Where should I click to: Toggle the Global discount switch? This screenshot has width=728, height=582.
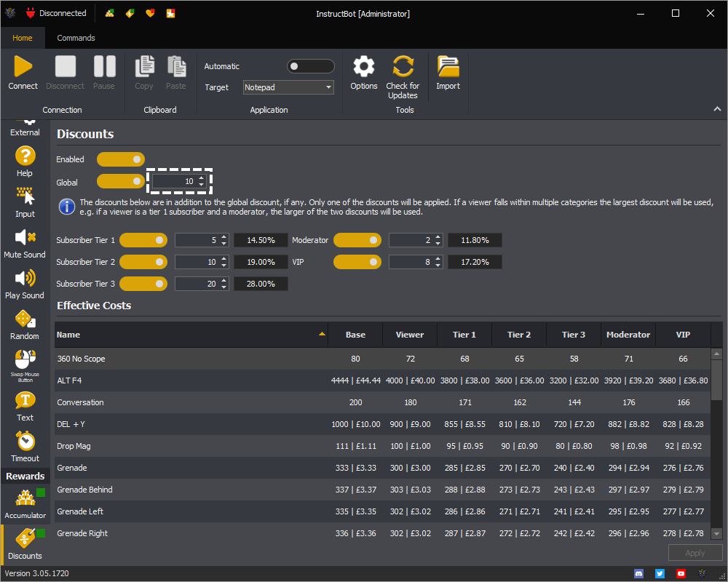(x=121, y=181)
